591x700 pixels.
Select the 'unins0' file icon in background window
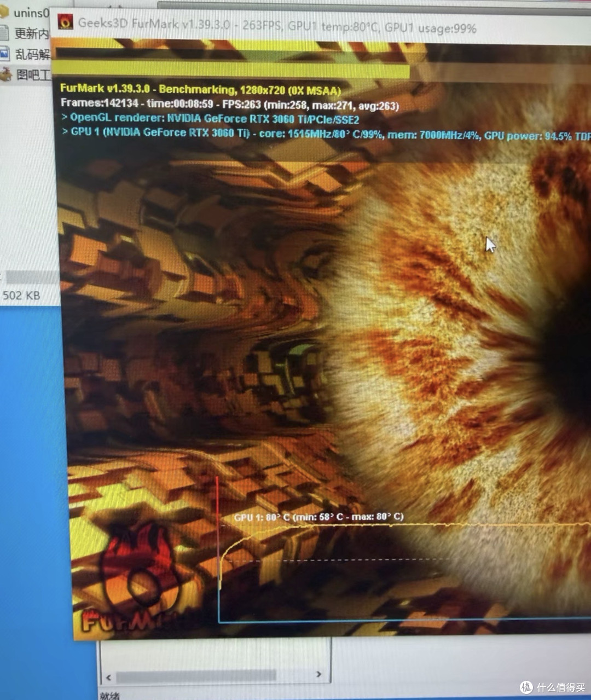pos(4,13)
